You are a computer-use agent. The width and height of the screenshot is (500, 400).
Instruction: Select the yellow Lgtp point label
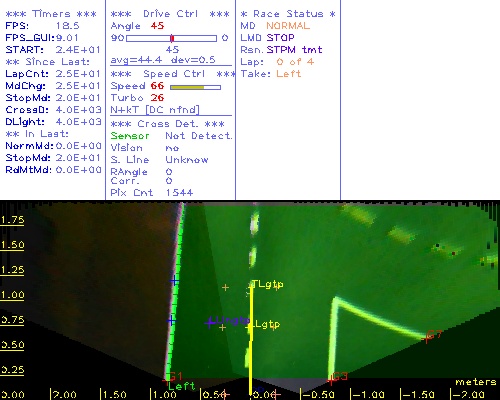[x=267, y=324]
